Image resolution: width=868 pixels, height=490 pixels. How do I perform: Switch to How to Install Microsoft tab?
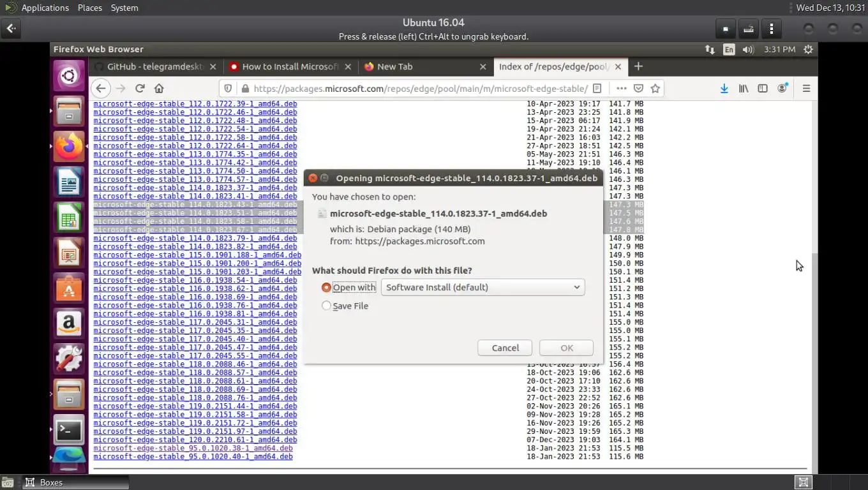[x=289, y=66]
